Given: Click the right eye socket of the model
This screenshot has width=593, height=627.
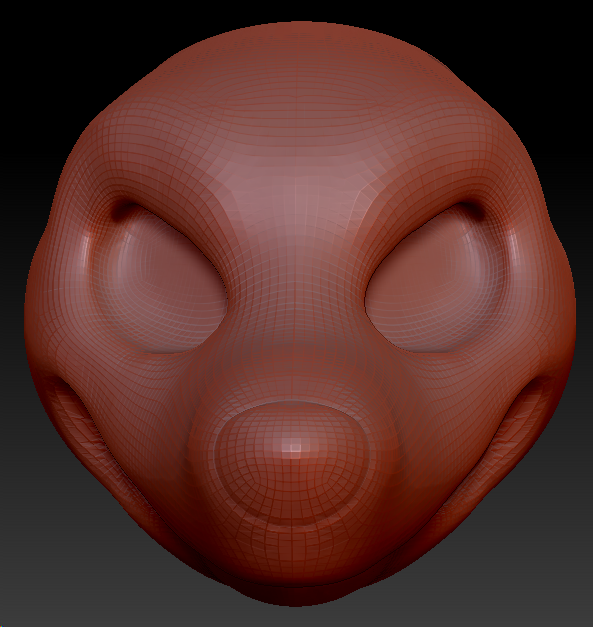Looking at the screenshot, I should [x=434, y=280].
